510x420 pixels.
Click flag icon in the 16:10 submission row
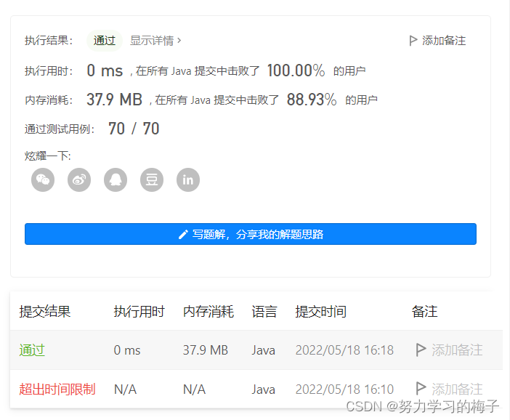pyautogui.click(x=421, y=389)
